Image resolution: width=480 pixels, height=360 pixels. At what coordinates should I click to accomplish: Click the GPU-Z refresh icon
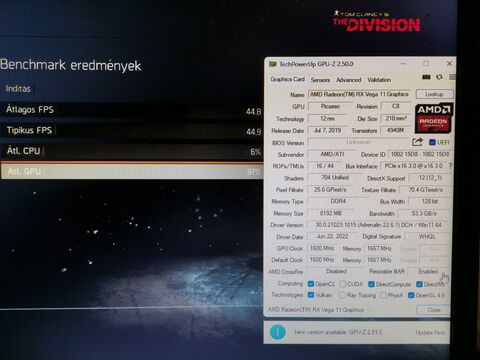[x=439, y=77]
